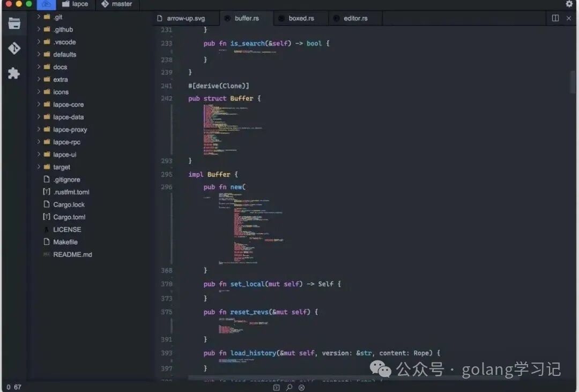This screenshot has height=392, width=579.
Task: Open the Cargo.toml file
Action: [x=69, y=217]
